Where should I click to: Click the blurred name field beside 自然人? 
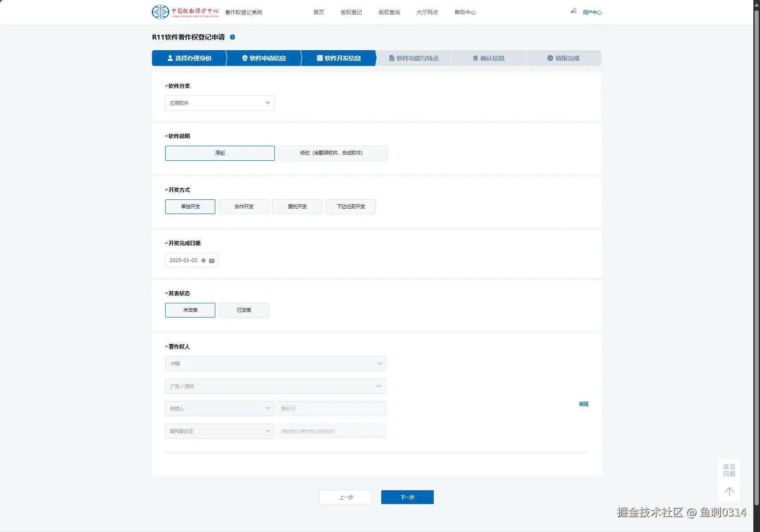tap(332, 409)
